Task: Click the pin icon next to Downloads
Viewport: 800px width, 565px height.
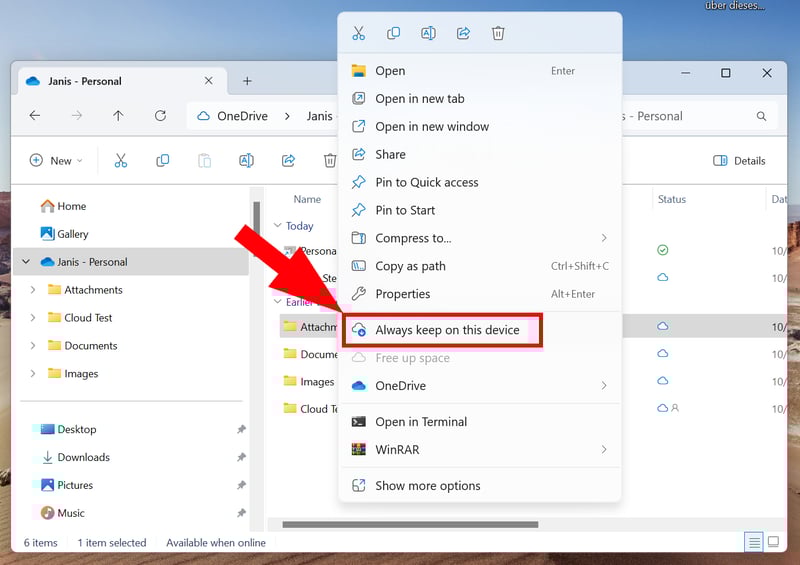Action: click(241, 457)
